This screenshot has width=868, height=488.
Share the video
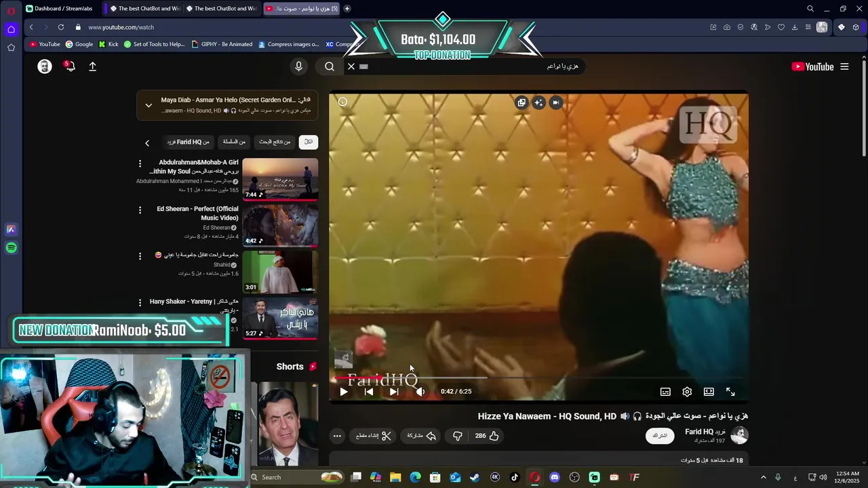[x=422, y=436]
